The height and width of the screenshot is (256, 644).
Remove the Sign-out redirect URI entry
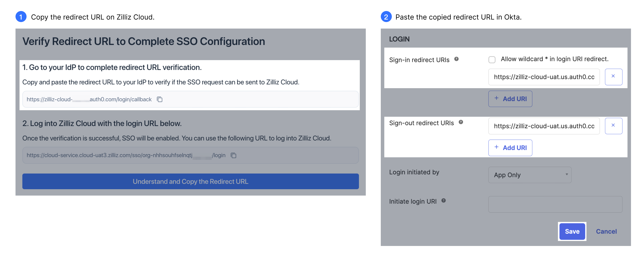coord(613,126)
